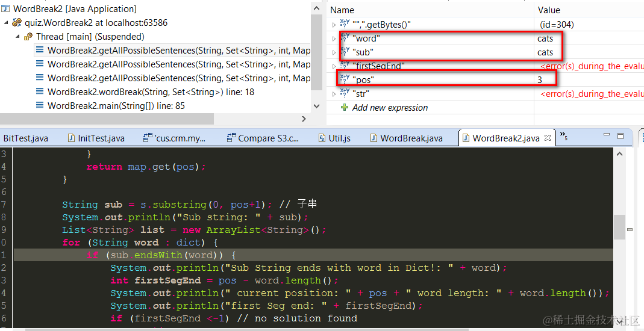Switch to the Util.js editor tab
Image resolution: width=644 pixels, height=331 pixels.
coord(334,138)
